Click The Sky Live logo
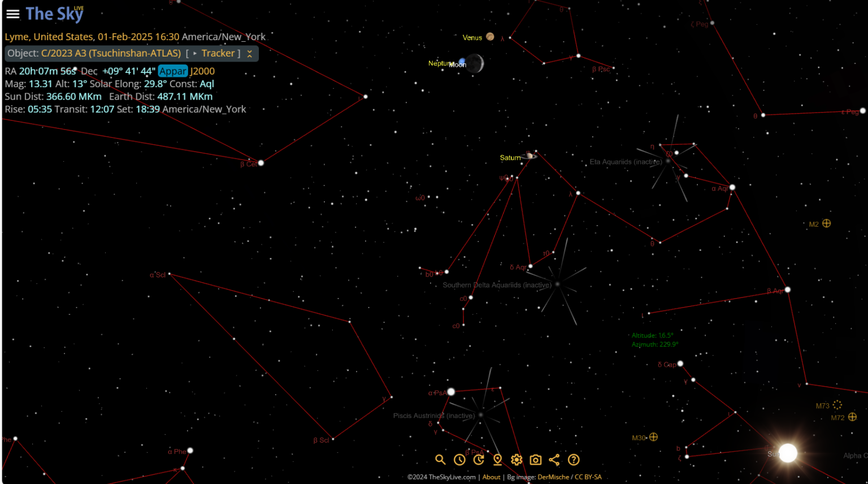Viewport: 868px width, 484px height. 54,14
